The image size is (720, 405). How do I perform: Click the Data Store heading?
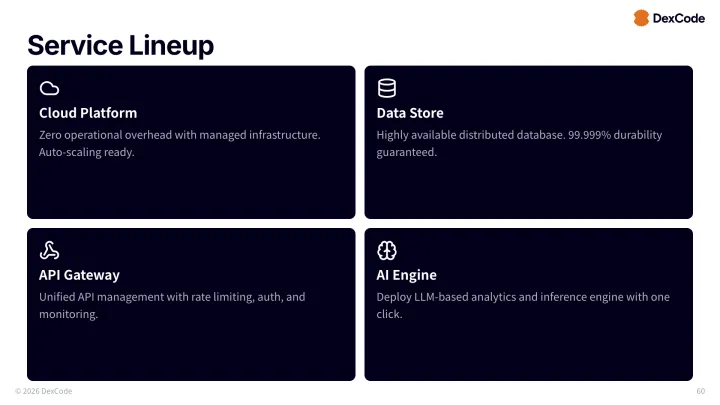[410, 113]
